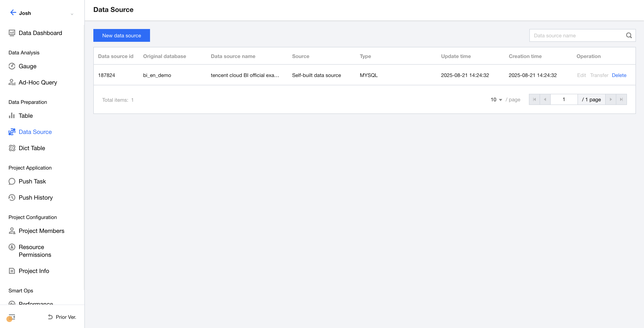Click the Data Dashboard icon

point(12,33)
